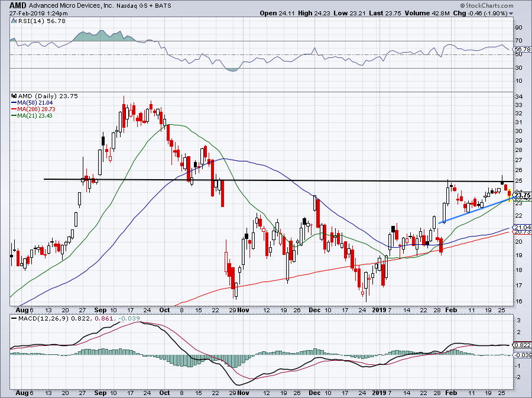Select the Low 23.21 quote value
The height and width of the screenshot is (398, 532).
tap(349, 13)
